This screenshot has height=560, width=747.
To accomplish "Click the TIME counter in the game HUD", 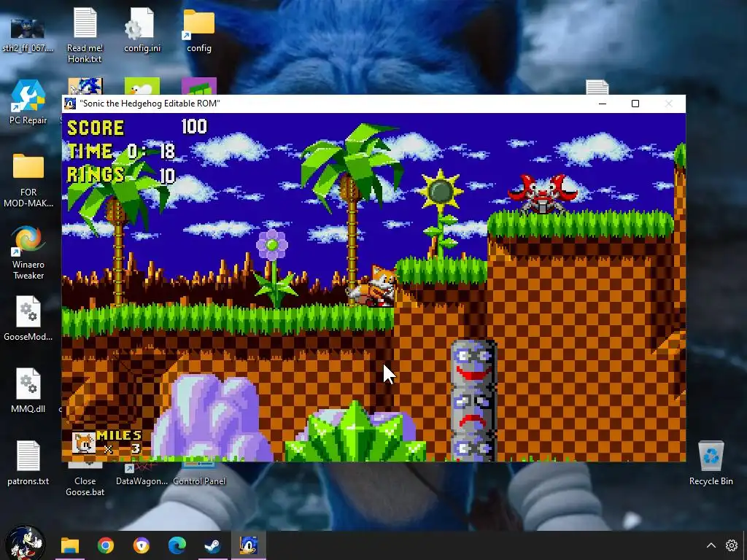I will [121, 152].
